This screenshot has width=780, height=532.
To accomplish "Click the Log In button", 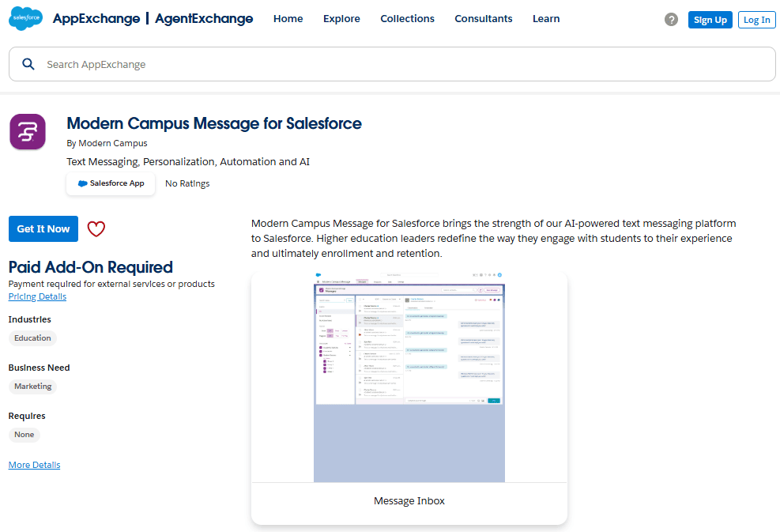I will click(756, 20).
